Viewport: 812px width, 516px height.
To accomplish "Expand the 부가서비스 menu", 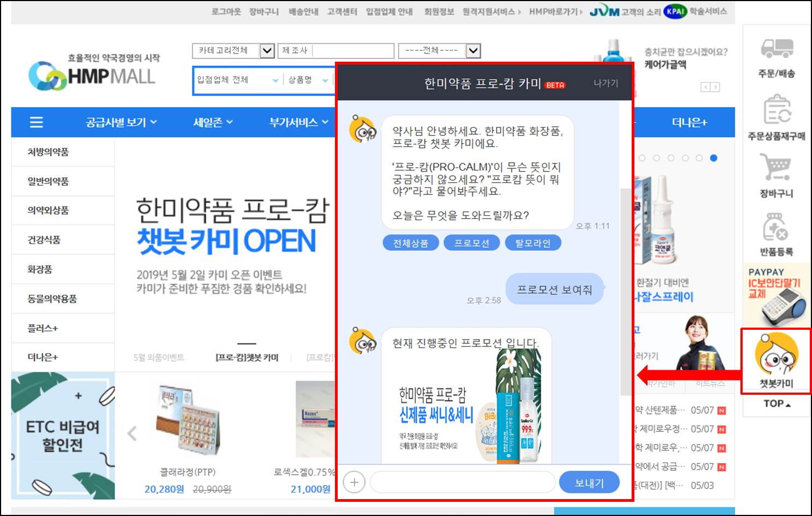I will (x=298, y=122).
